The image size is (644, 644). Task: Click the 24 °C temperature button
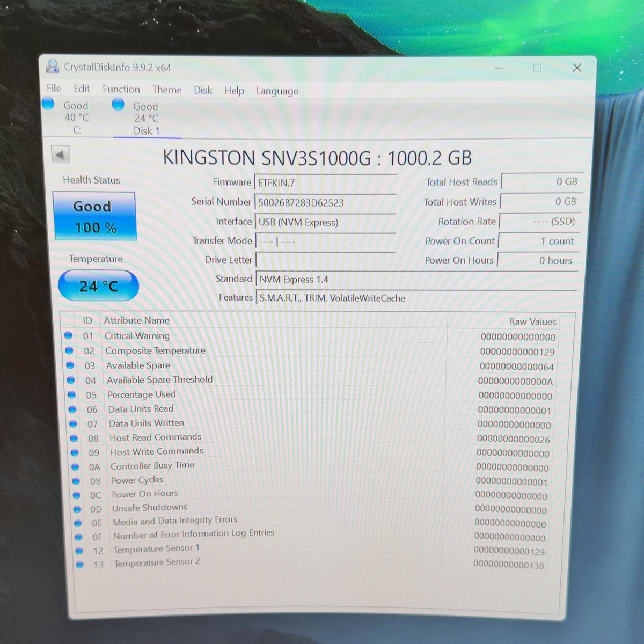point(98,286)
